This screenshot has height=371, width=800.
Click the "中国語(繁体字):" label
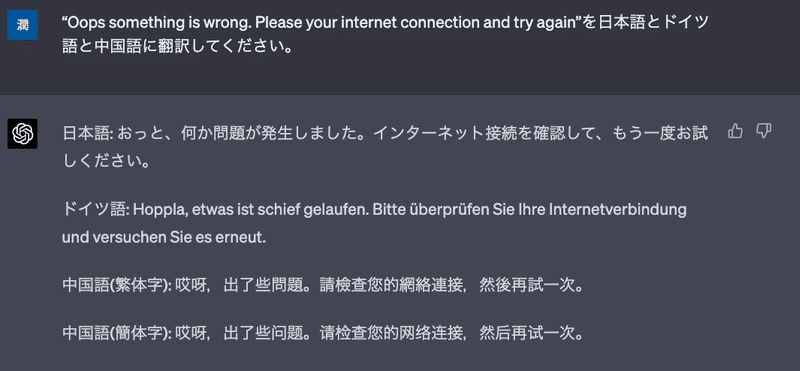(117, 286)
